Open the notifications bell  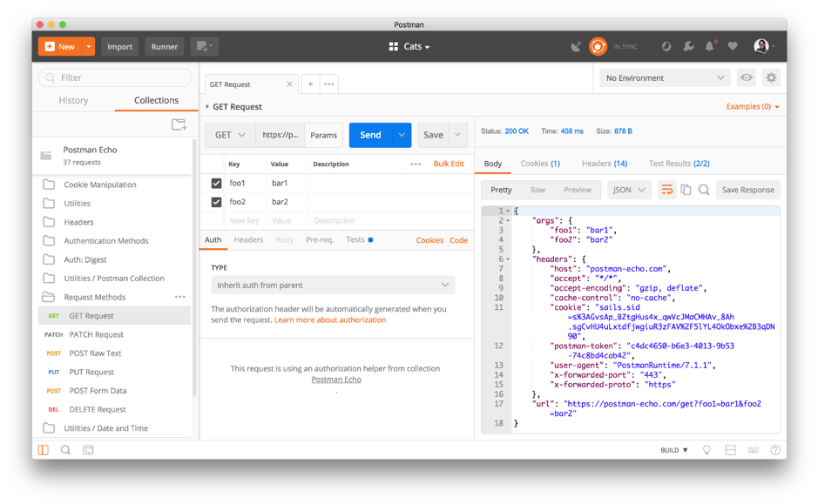tap(708, 46)
